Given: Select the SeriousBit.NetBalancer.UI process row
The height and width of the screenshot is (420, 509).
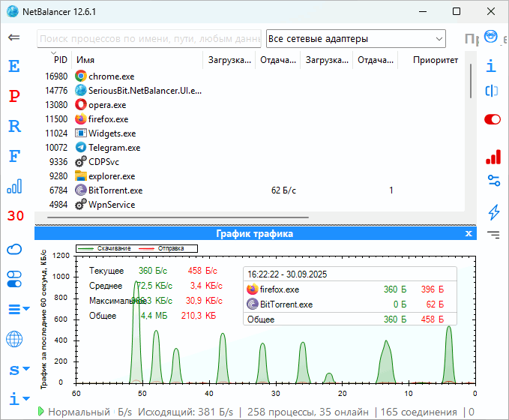Looking at the screenshot, I should pyautogui.click(x=250, y=91).
